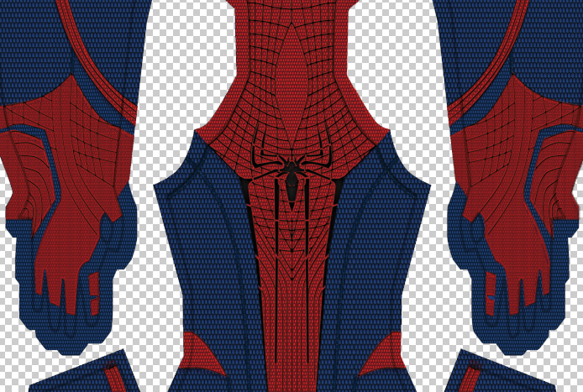Select the red triangular patch at torso's lower right

[383, 354]
